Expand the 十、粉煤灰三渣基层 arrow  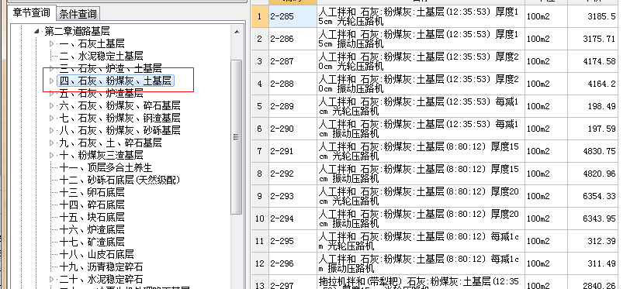[x=51, y=155]
